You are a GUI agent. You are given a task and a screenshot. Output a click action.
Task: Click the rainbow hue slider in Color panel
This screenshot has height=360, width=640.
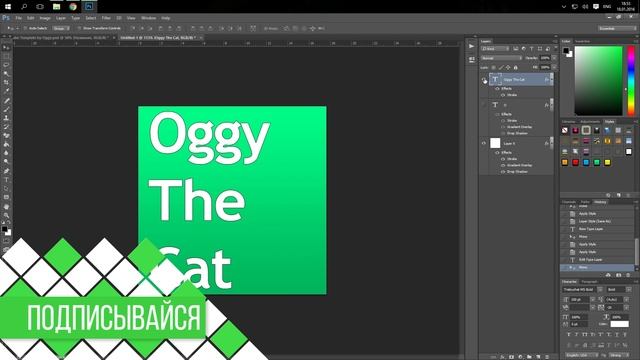[x=631, y=80]
